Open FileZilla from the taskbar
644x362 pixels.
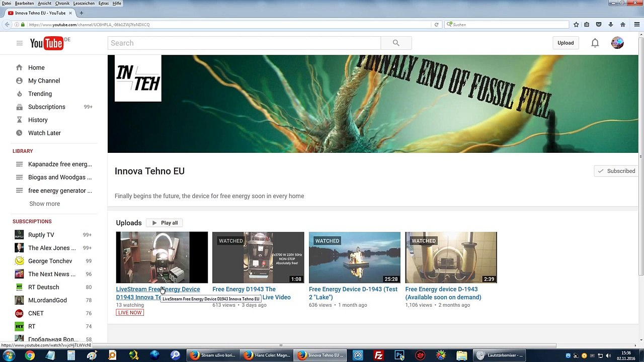tap(378, 355)
